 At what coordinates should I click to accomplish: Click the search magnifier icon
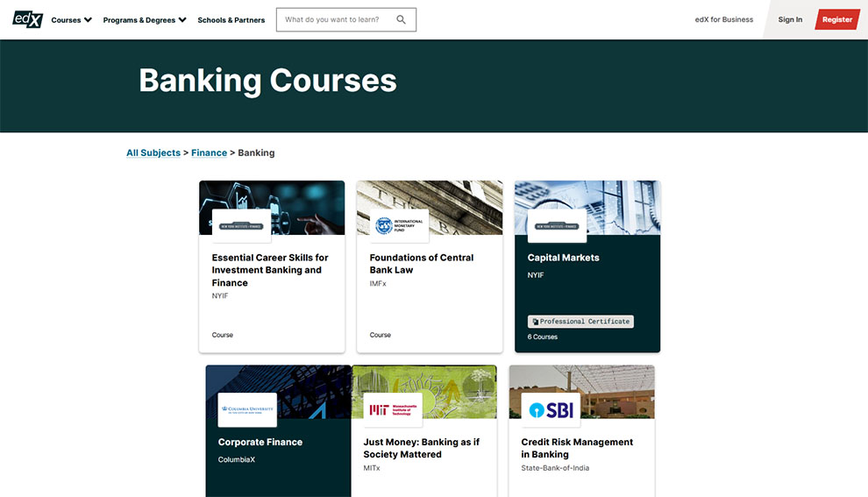tap(402, 19)
